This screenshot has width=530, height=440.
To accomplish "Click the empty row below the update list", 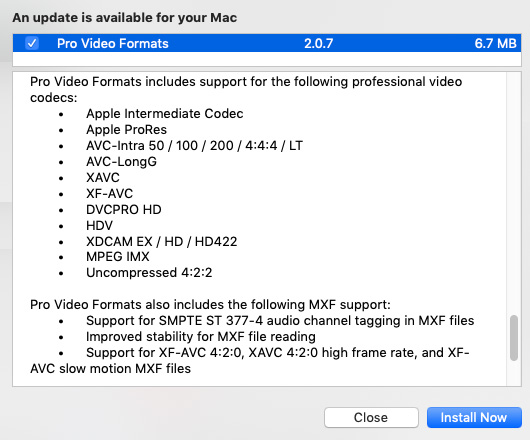I will tap(267, 59).
